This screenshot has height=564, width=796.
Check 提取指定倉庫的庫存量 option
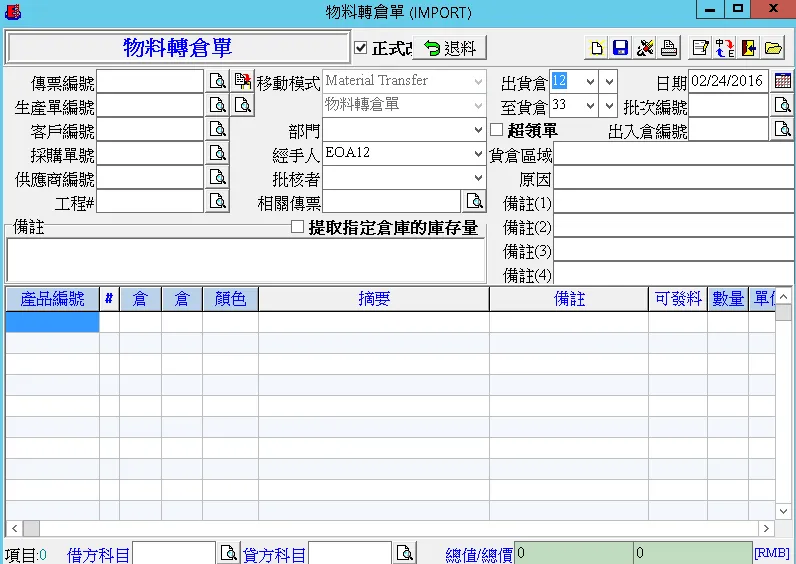pos(297,227)
